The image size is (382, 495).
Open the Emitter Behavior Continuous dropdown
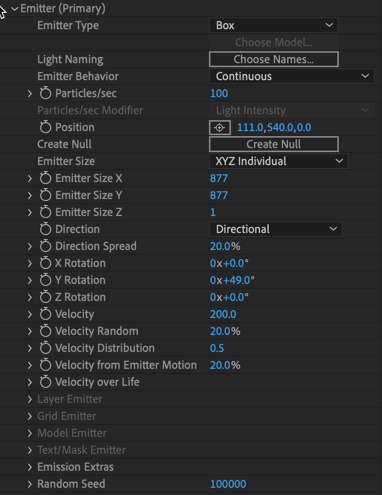(x=292, y=76)
